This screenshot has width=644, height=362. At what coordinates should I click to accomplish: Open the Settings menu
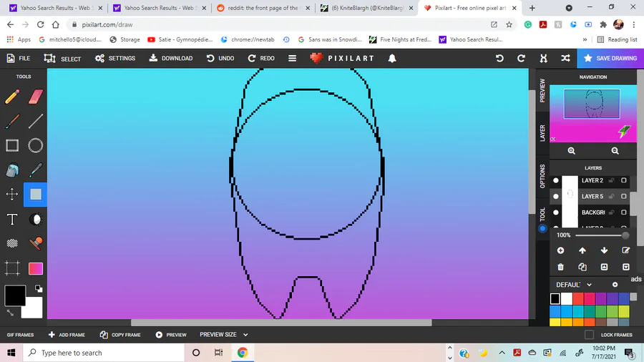[x=115, y=58]
